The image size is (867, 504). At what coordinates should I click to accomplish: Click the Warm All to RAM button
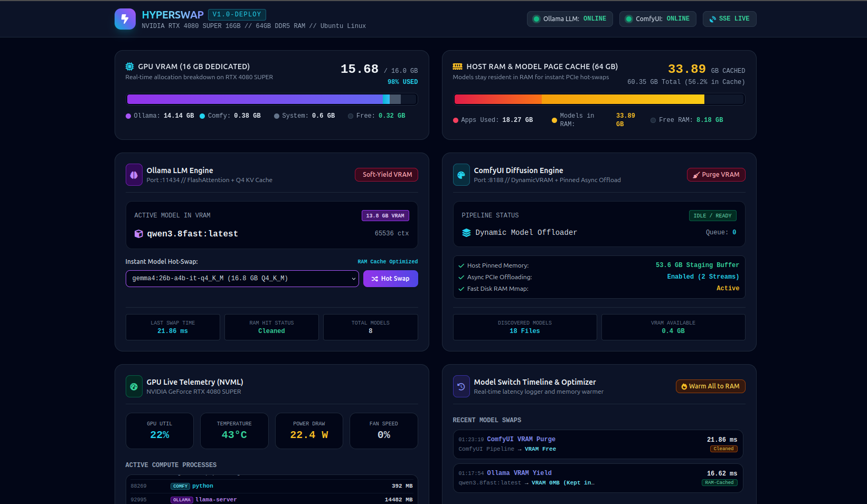(x=710, y=386)
